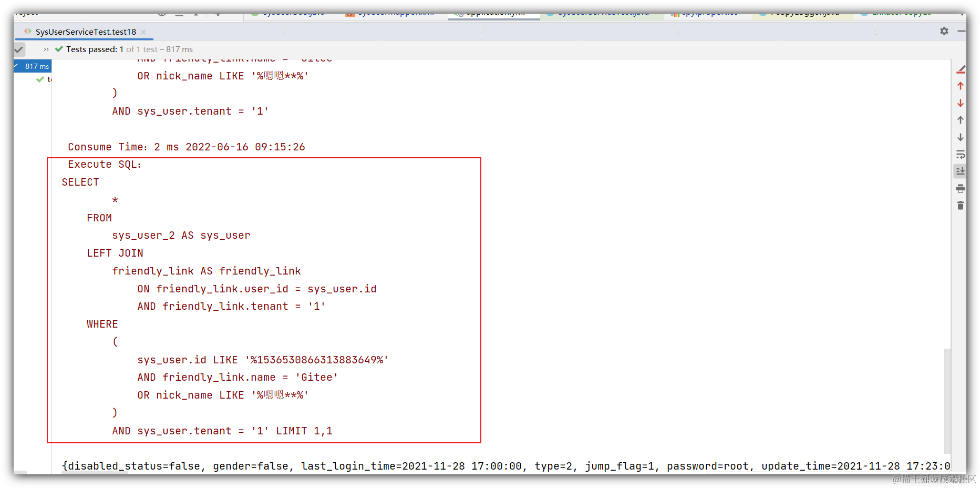Print the console output

[961, 189]
